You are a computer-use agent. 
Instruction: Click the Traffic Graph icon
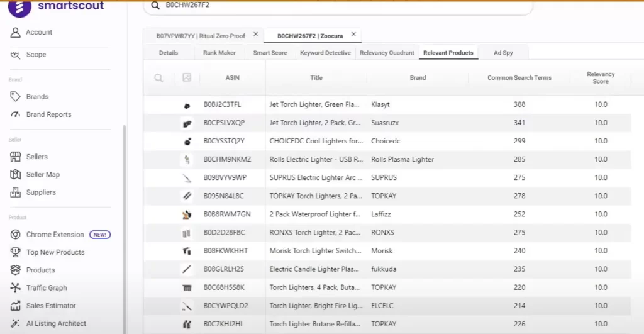click(15, 288)
